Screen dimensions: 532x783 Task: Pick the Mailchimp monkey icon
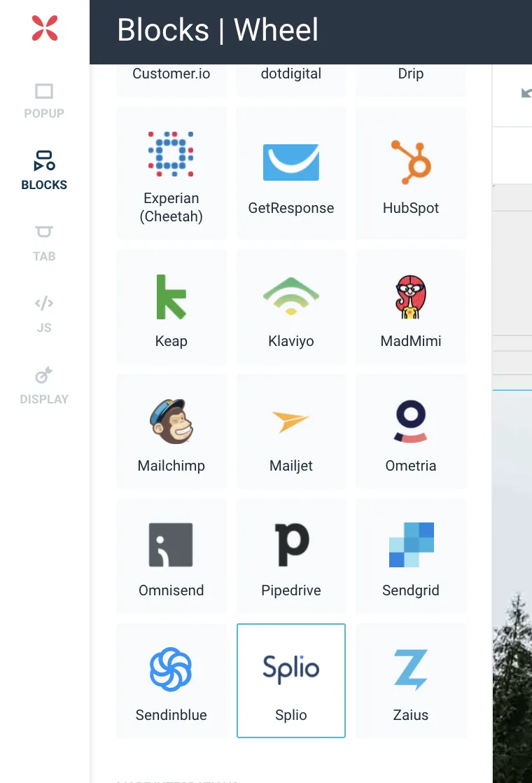[x=171, y=422]
